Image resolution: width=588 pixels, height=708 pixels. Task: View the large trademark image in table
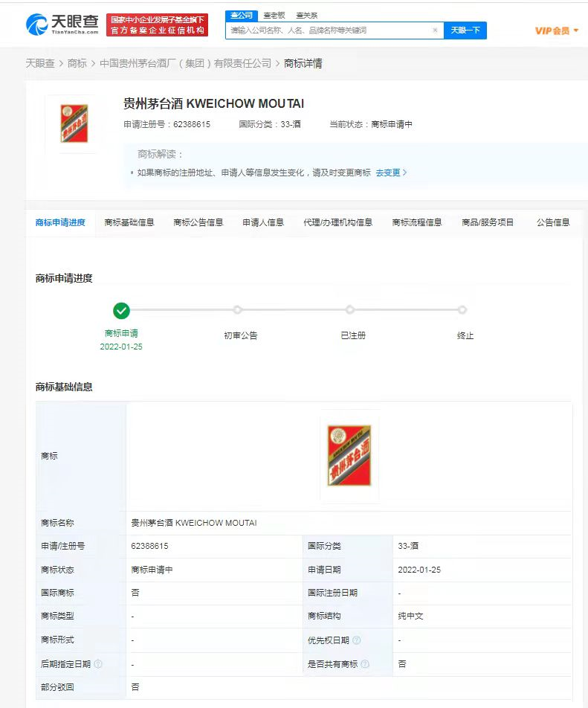[349, 456]
